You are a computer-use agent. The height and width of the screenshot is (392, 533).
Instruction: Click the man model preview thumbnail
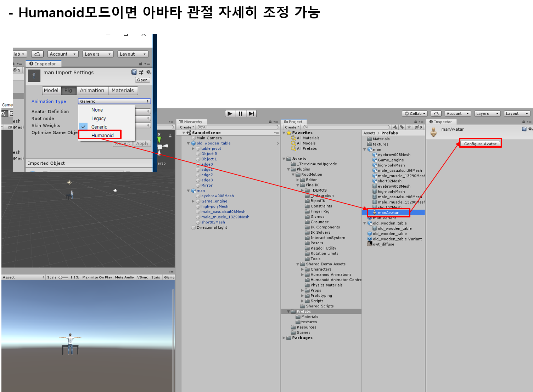coord(34,75)
